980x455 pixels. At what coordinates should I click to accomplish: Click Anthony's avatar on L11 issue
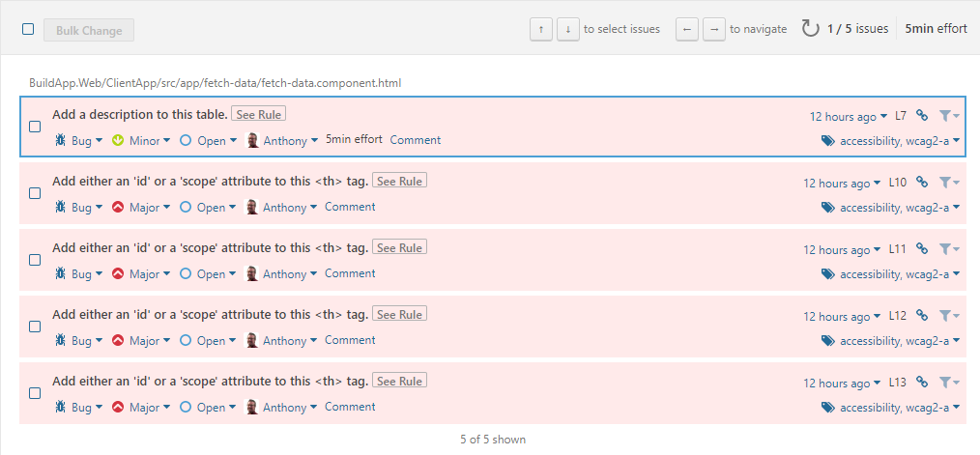pyautogui.click(x=252, y=273)
